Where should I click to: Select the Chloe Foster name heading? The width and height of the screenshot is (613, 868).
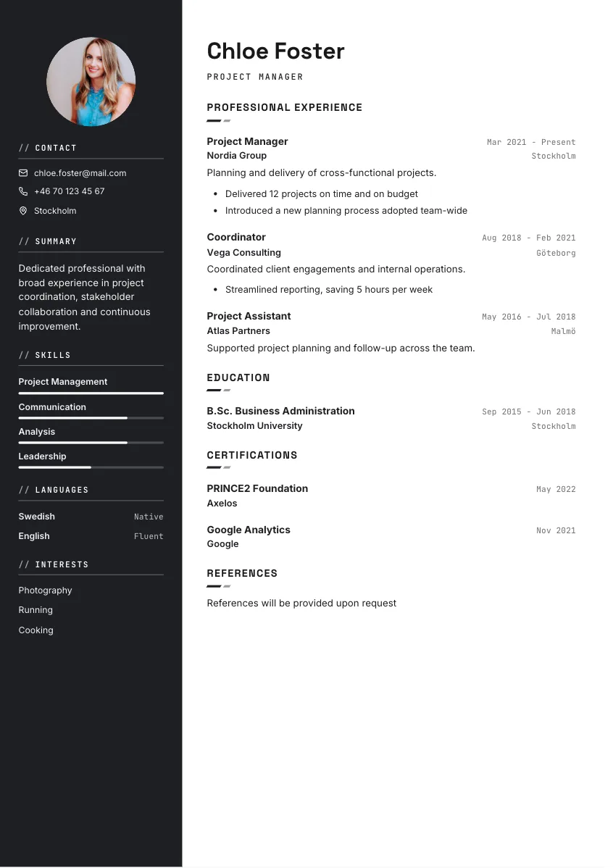tap(276, 51)
